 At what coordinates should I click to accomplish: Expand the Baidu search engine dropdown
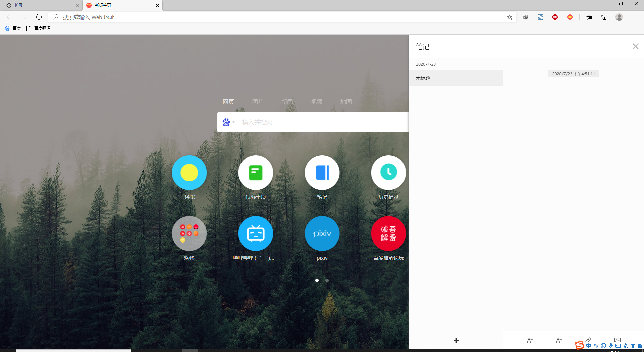tap(229, 122)
